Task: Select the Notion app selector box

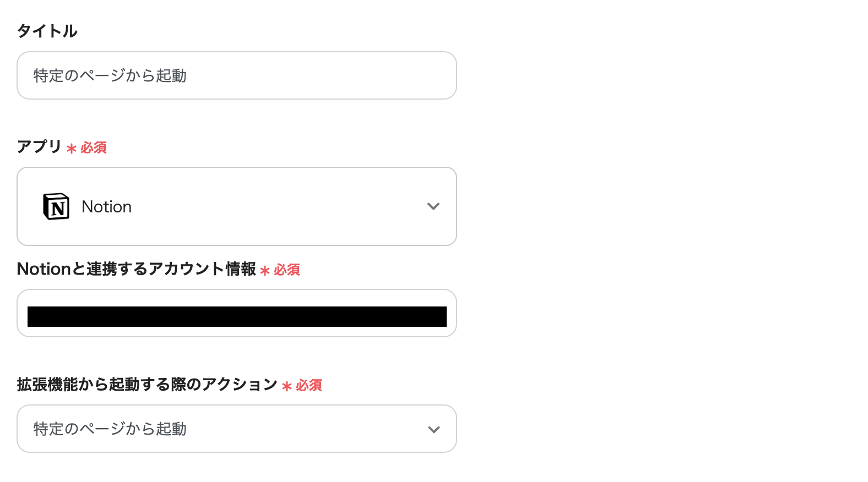Action: 236,206
